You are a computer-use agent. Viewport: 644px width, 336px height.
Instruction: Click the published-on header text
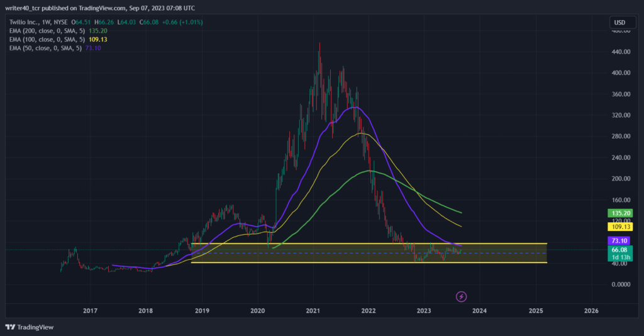[x=100, y=8]
